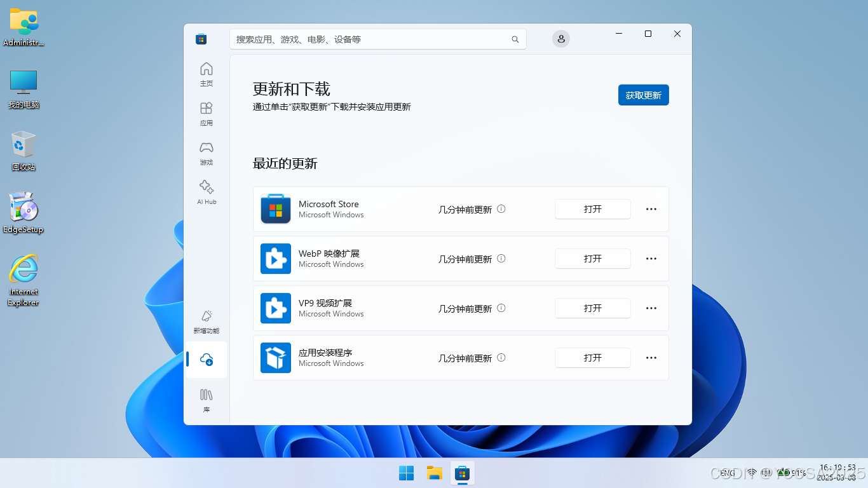Open AI Hub in sidebar
This screenshot has height=488, width=868.
tap(207, 193)
